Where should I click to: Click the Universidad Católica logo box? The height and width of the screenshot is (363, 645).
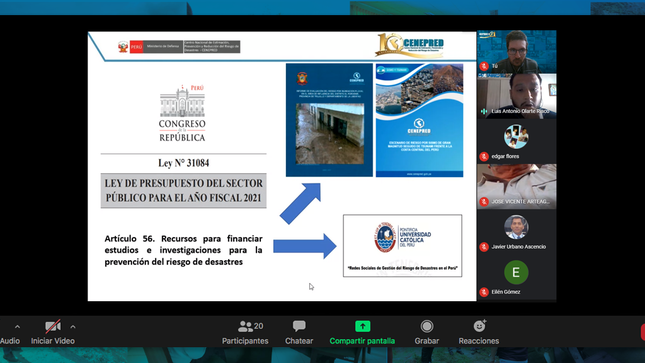(x=403, y=246)
